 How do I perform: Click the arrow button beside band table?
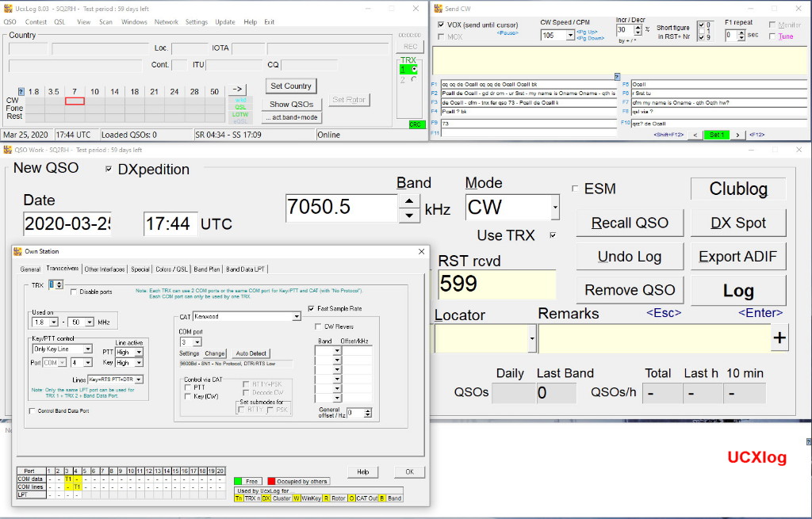[x=238, y=90]
